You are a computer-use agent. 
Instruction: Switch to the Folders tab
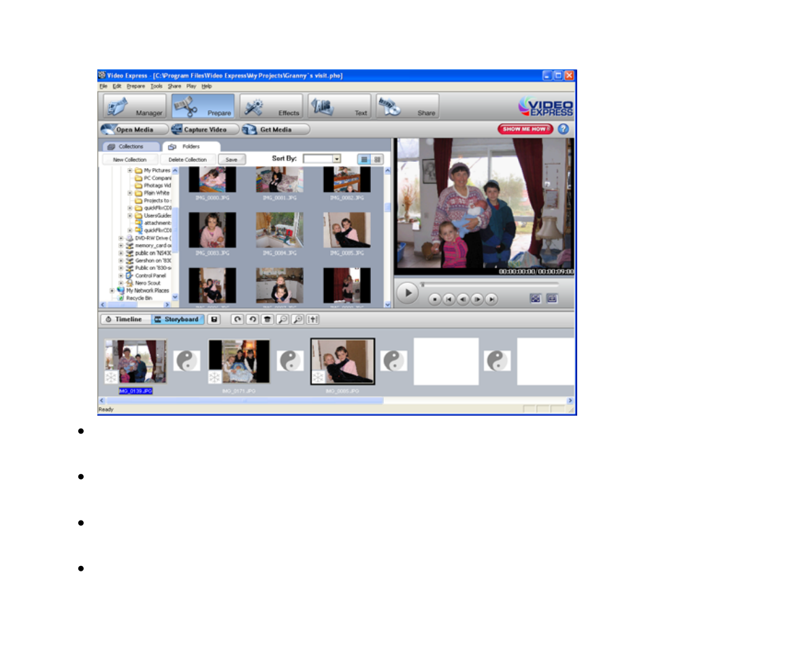click(191, 146)
